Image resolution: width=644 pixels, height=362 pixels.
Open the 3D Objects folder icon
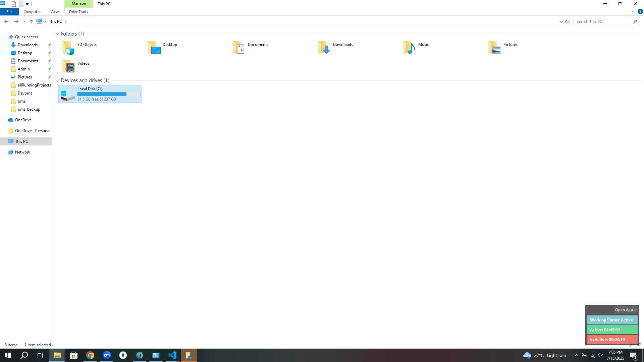[x=68, y=48]
